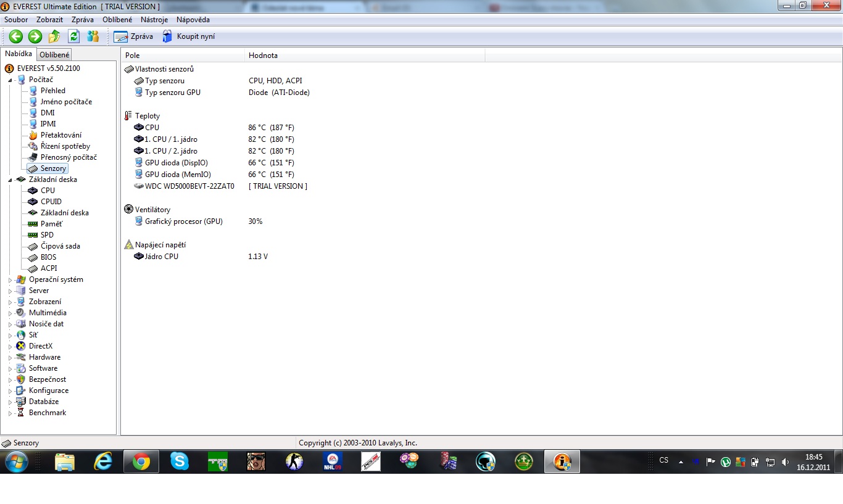
Task: Collapse the Počítač tree node
Action: 10,80
